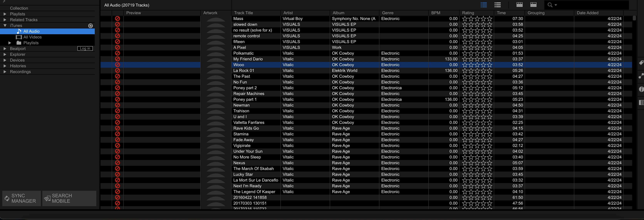Image resolution: width=644 pixels, height=220 pixels.
Task: Click the Search Mobile button
Action: click(69, 198)
